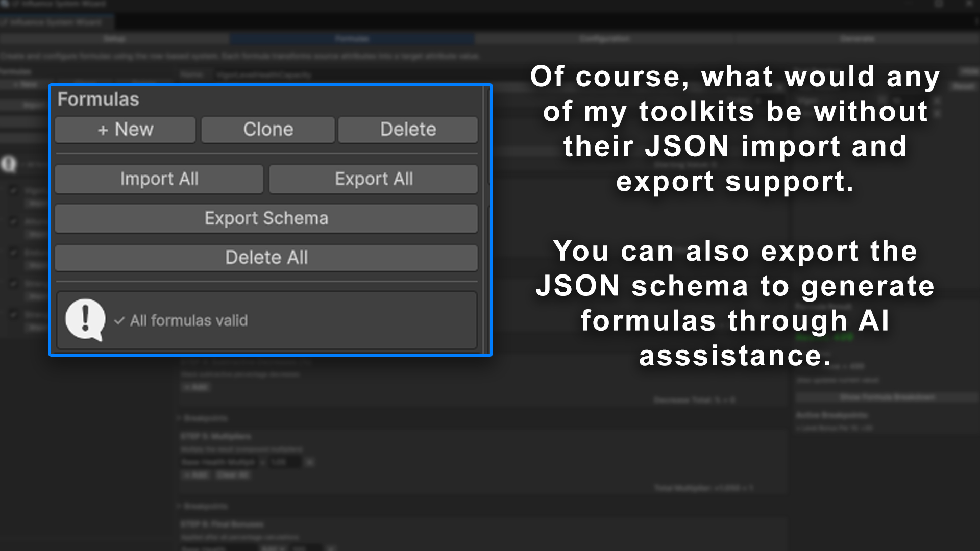
Task: Open the Configuration tab
Action: [x=604, y=38]
